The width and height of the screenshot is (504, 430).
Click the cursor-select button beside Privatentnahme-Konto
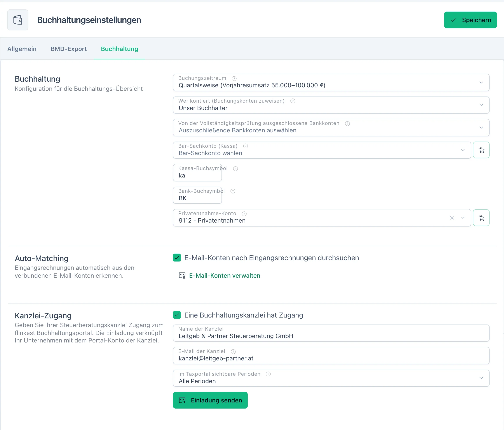[x=481, y=218]
